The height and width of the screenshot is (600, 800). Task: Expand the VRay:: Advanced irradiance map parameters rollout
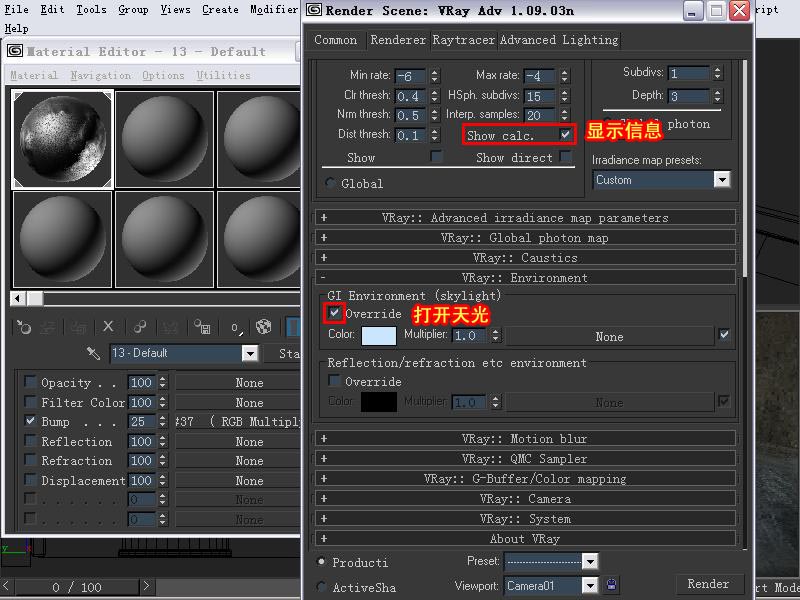pos(526,218)
